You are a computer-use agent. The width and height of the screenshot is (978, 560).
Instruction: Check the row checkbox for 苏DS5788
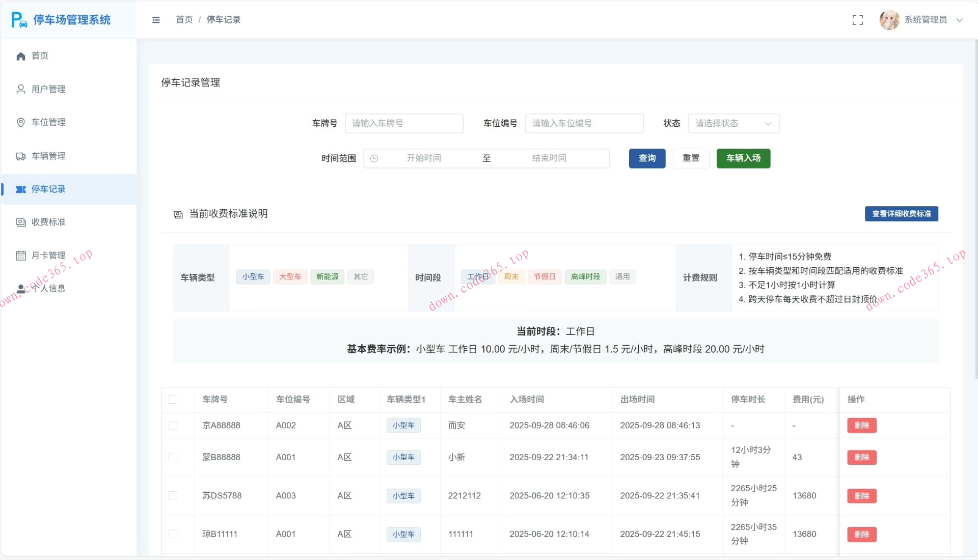[x=173, y=496]
